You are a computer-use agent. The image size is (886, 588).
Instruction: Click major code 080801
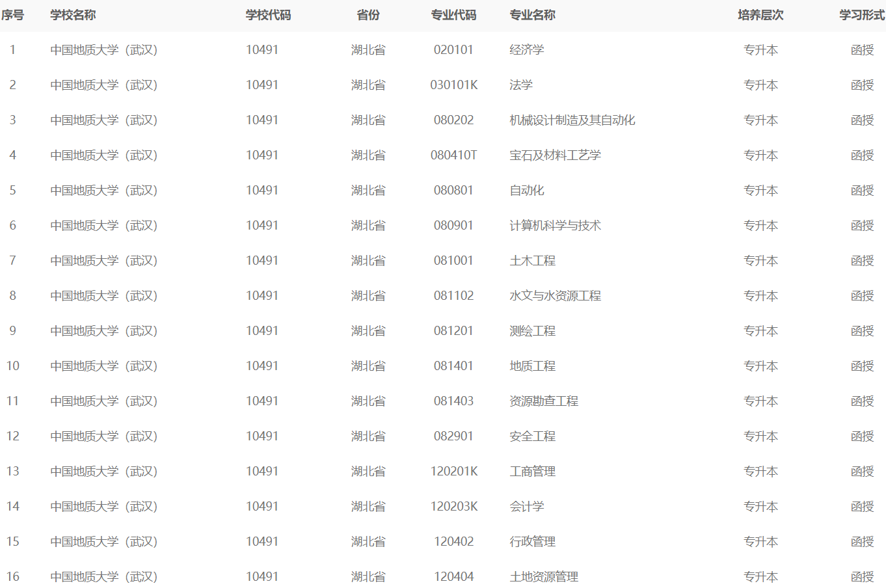[x=453, y=191]
